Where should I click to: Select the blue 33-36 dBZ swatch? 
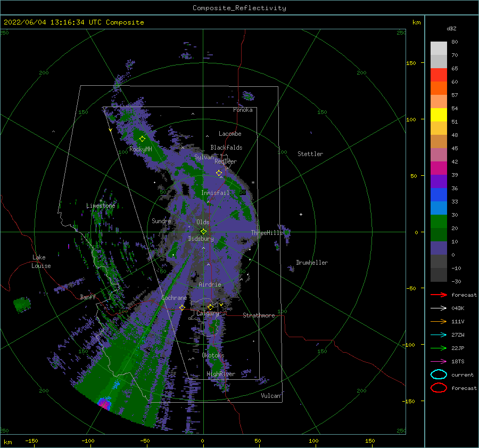point(439,194)
